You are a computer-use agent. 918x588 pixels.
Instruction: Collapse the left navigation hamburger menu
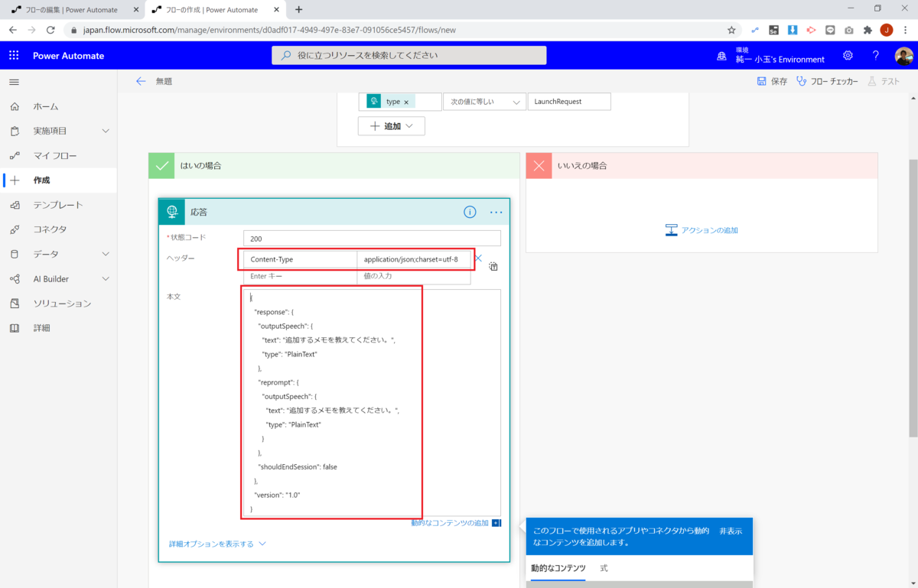coord(14,82)
